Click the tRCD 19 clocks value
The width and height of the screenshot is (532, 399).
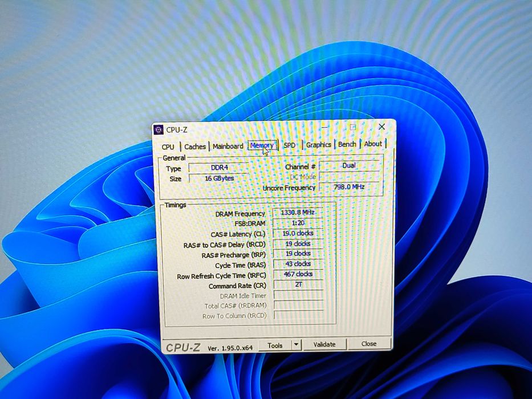[x=298, y=243]
